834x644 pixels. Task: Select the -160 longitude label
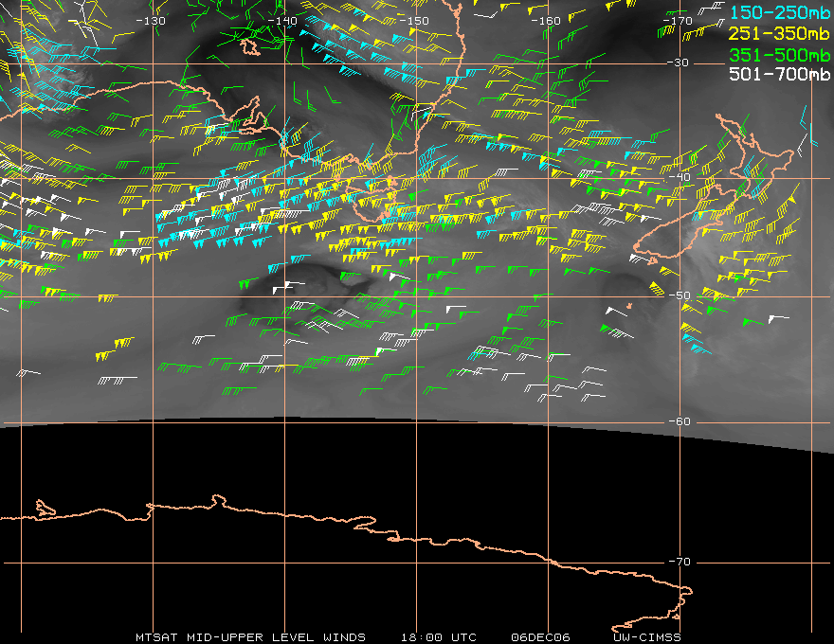coord(546,21)
